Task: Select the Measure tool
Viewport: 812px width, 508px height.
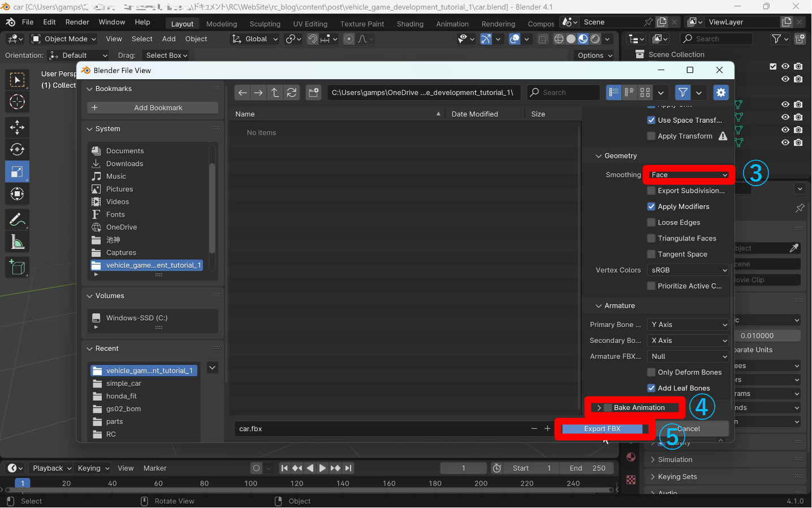Action: (17, 242)
